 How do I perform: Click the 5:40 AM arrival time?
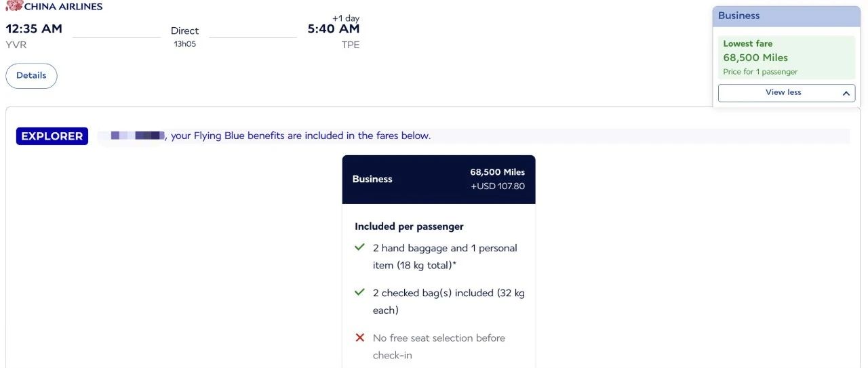click(333, 28)
